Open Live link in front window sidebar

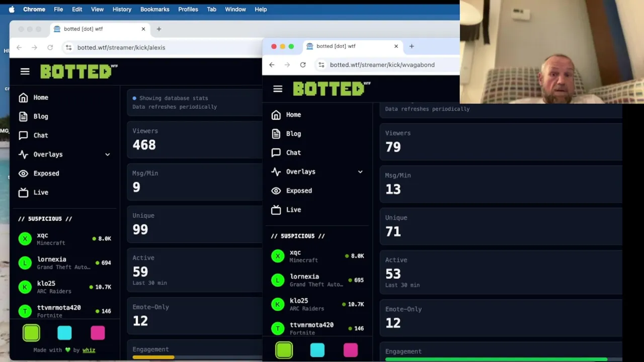point(294,210)
